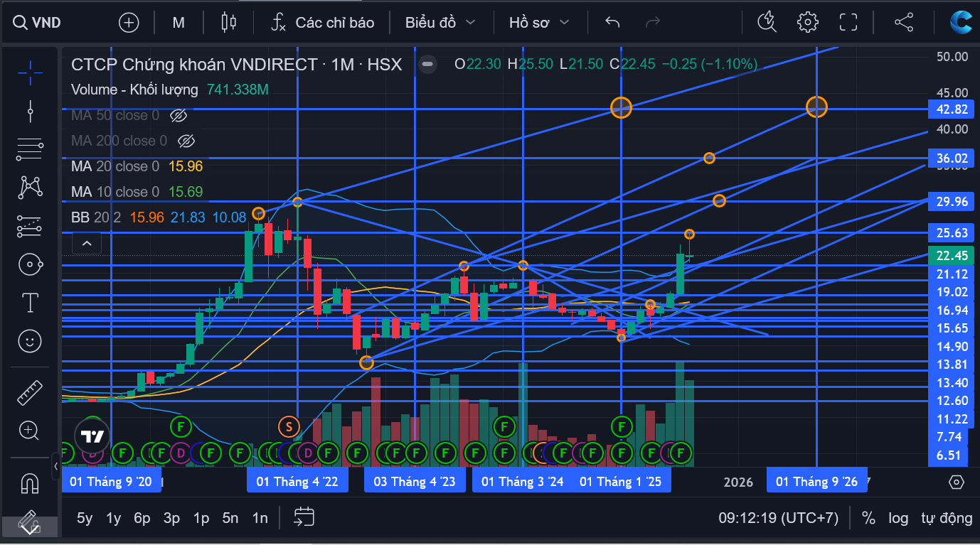Image resolution: width=980 pixels, height=545 pixels.
Task: Select the trend line drawing tool
Action: pos(30,111)
